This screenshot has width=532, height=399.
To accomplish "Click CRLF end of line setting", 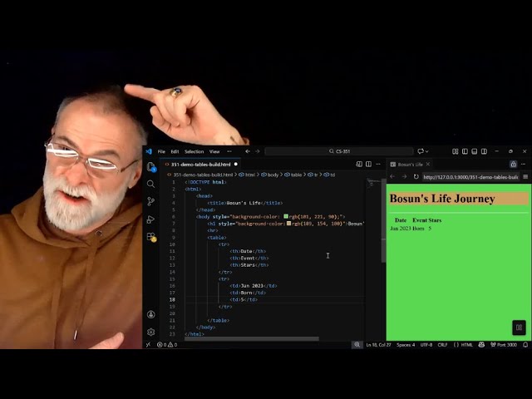I will coord(442,345).
